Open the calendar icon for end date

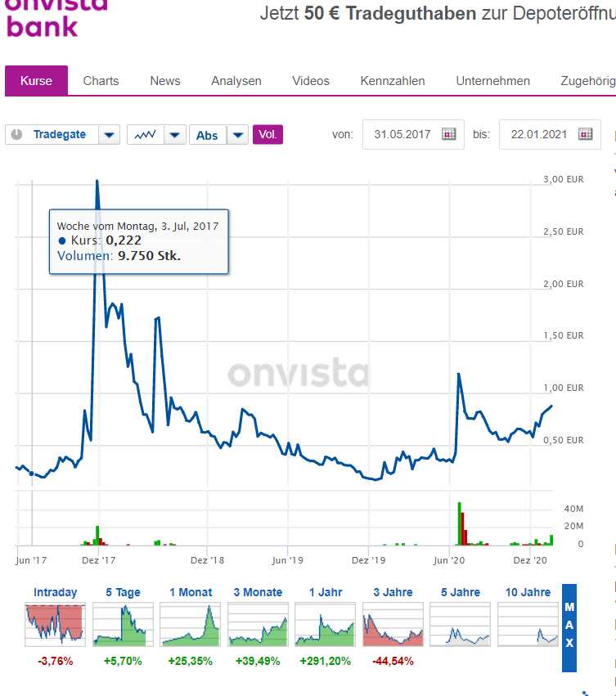click(x=586, y=134)
